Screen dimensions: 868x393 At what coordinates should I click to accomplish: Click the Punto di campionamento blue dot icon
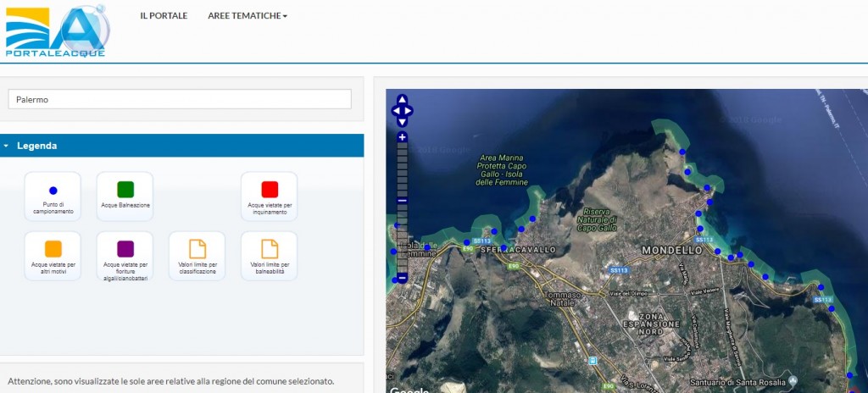pos(53,191)
